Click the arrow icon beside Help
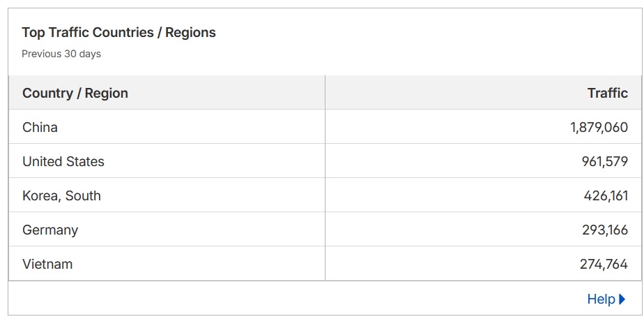The width and height of the screenshot is (644, 319). tap(622, 299)
